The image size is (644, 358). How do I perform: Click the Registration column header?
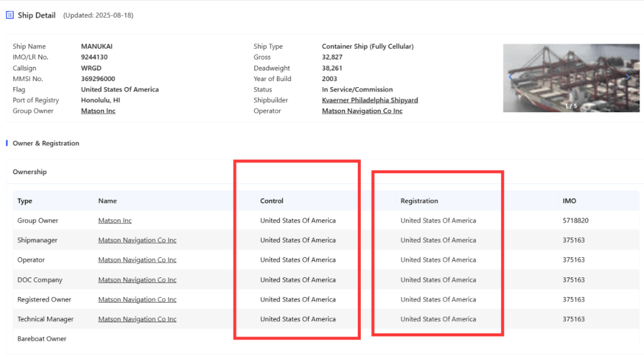[419, 201]
